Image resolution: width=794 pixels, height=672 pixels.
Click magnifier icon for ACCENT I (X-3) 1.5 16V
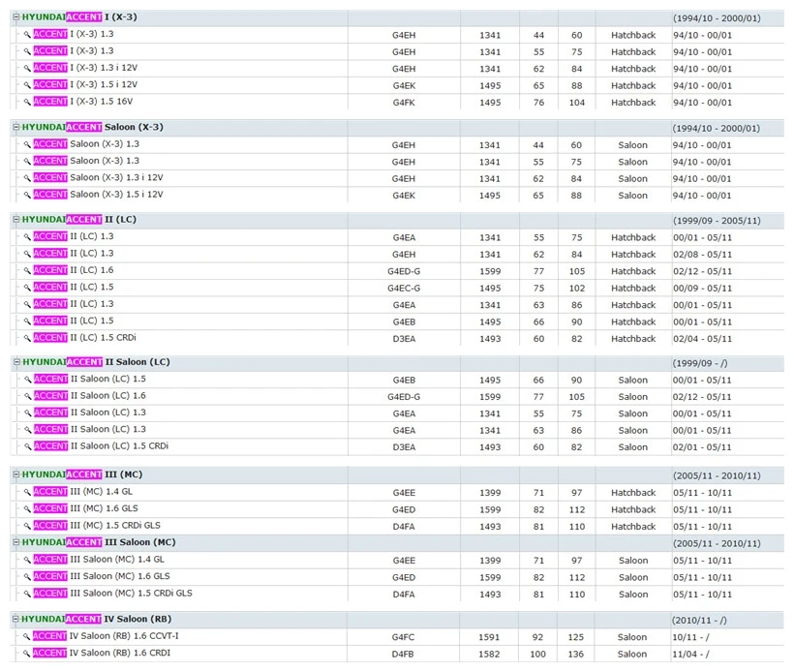click(x=27, y=103)
